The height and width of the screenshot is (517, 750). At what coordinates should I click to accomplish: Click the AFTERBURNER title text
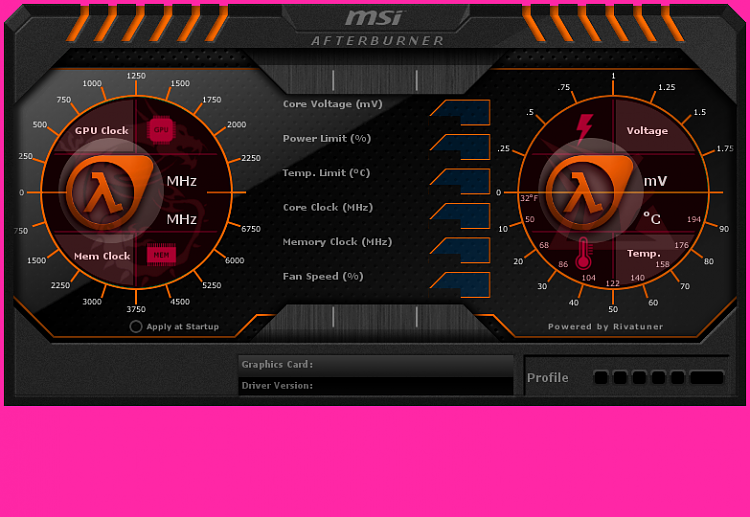(378, 41)
